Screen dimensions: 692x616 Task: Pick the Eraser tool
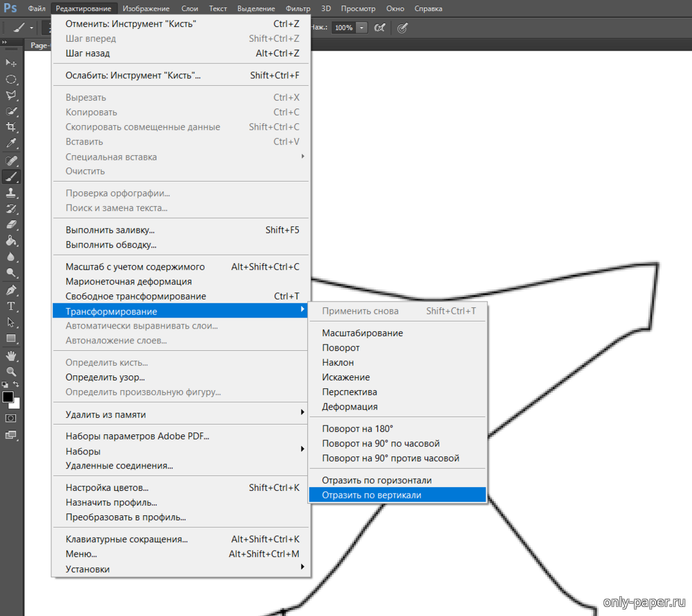click(x=12, y=225)
